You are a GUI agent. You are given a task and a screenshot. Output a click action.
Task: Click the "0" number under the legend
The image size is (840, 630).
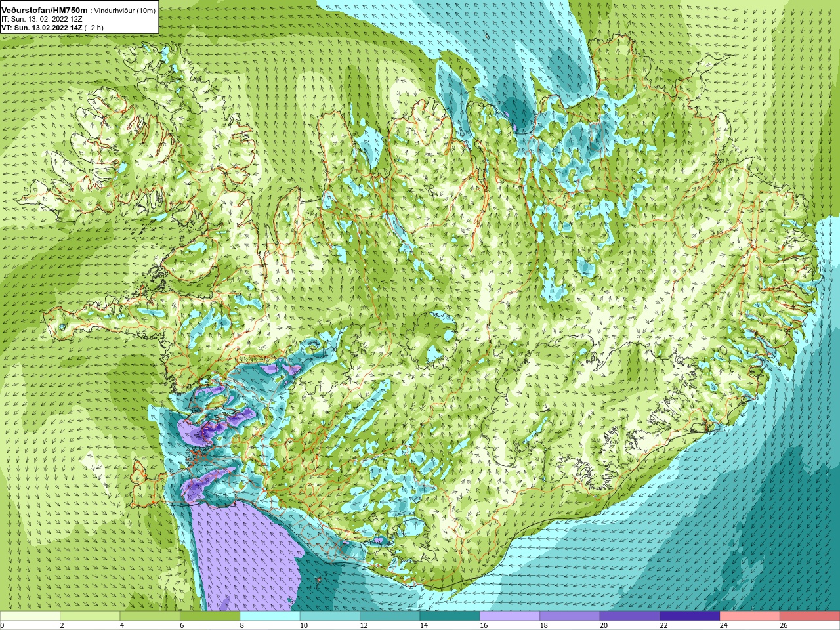pyautogui.click(x=2, y=625)
